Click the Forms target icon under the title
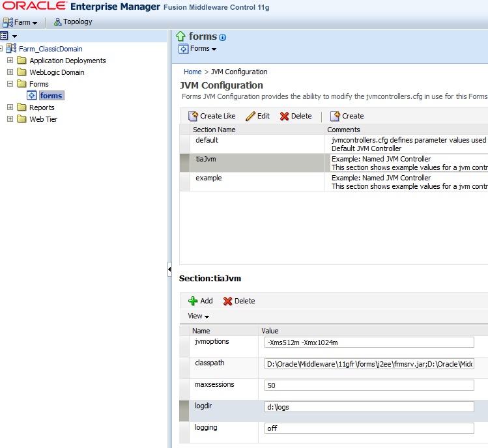The image size is (488, 448). coord(183,49)
